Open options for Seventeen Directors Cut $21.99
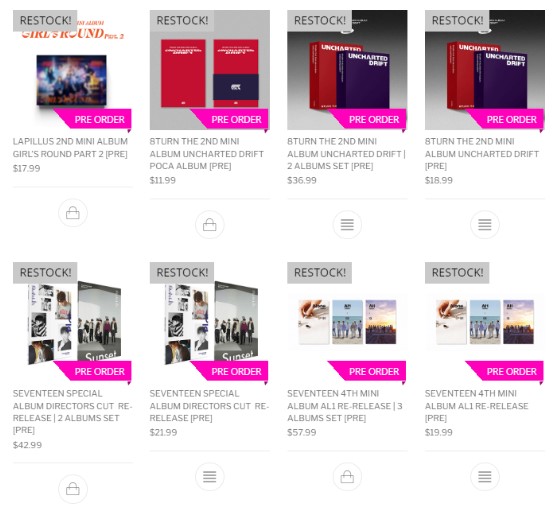This screenshot has height=513, width=555. point(210,476)
